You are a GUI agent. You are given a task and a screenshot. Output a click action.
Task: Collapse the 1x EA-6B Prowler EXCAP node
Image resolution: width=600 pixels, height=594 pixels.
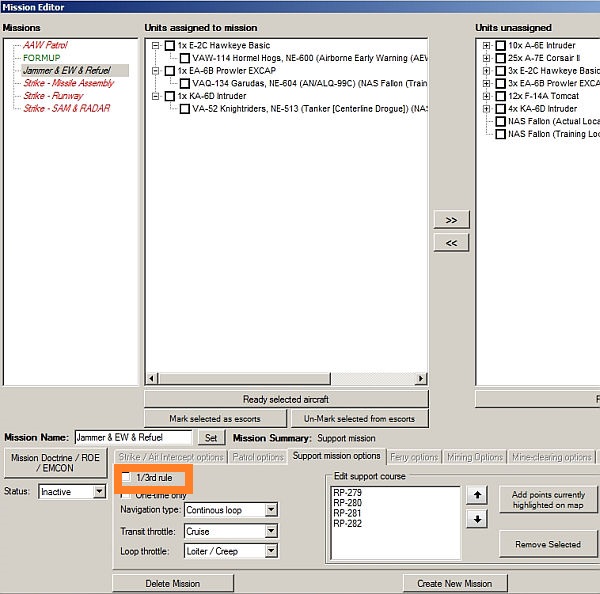(x=155, y=71)
